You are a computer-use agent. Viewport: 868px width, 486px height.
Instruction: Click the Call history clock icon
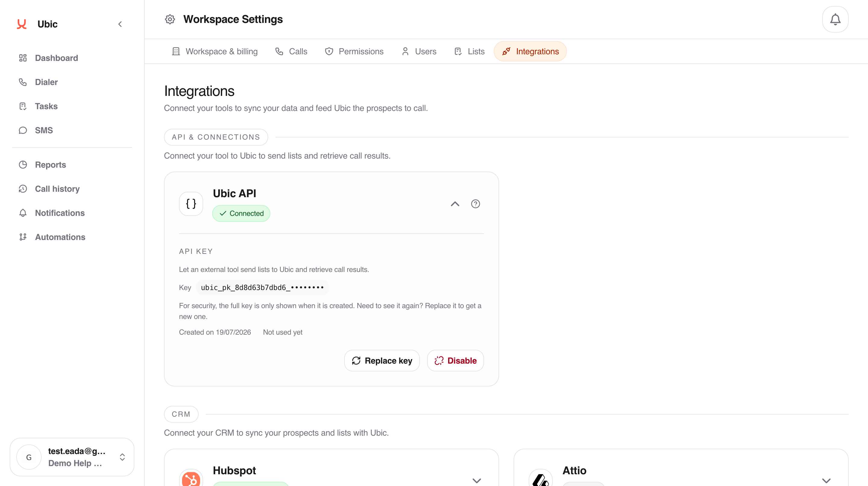click(x=23, y=189)
